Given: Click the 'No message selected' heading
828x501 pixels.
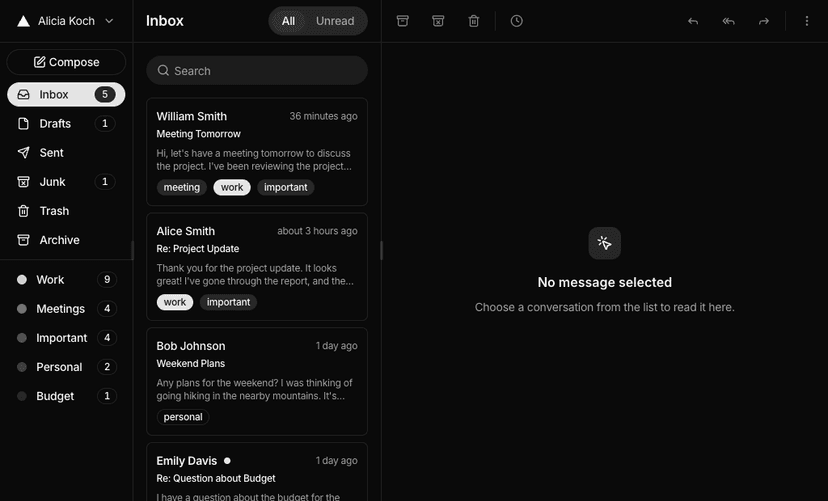Looking at the screenshot, I should pos(605,282).
